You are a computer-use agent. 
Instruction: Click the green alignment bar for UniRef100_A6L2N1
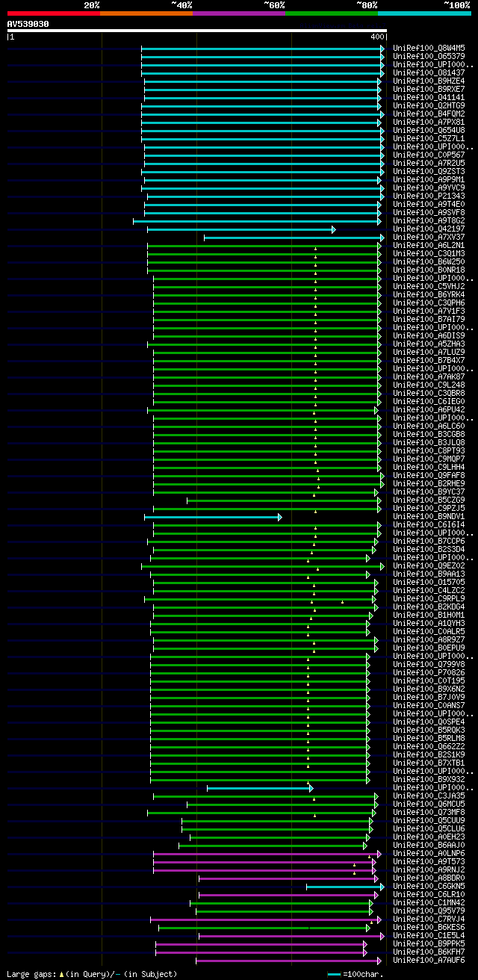(x=264, y=246)
